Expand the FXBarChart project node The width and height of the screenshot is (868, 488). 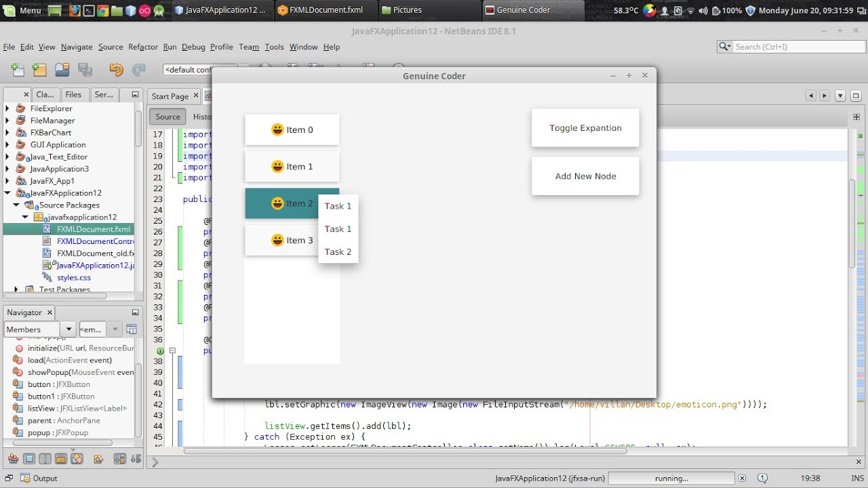click(x=7, y=133)
